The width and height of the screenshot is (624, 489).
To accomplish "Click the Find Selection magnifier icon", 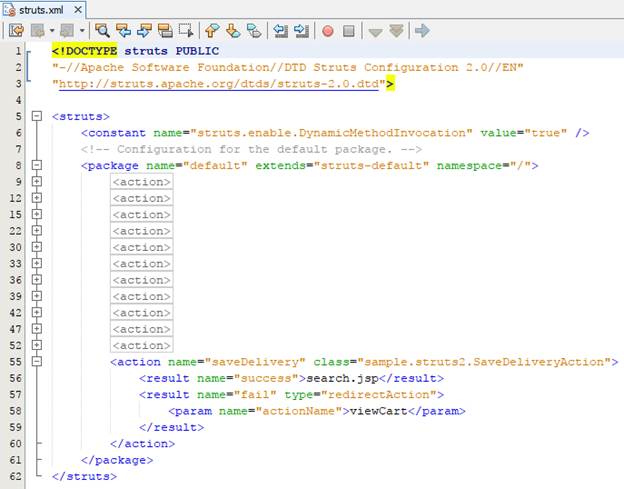I will coord(102,31).
